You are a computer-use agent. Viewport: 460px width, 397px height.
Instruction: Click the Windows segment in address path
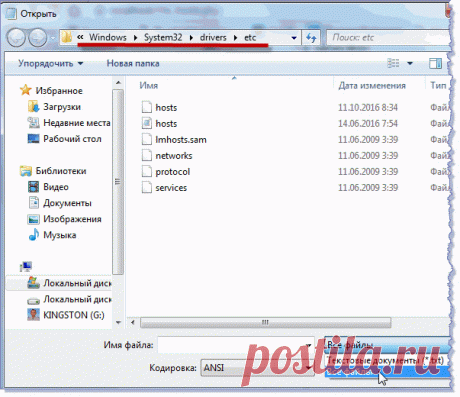tap(108, 37)
